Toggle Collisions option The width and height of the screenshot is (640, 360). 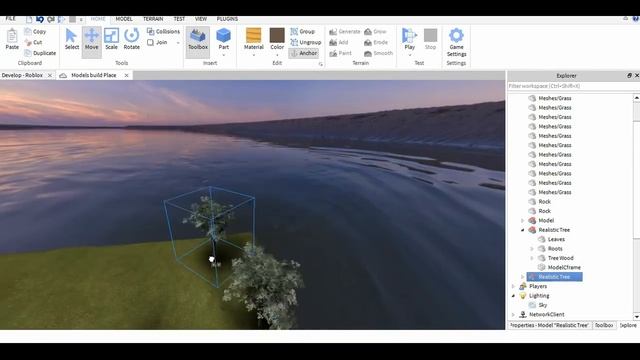coord(163,31)
